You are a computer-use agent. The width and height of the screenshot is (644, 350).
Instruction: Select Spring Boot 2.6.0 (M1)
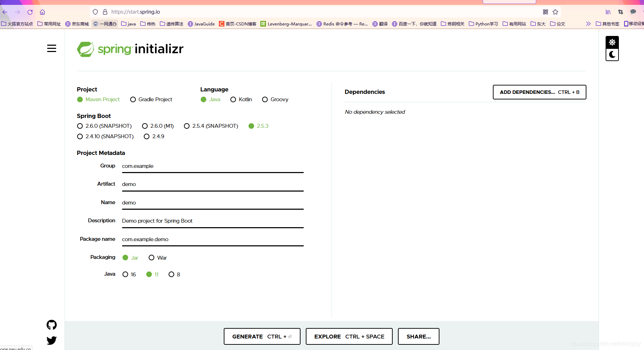(158, 126)
